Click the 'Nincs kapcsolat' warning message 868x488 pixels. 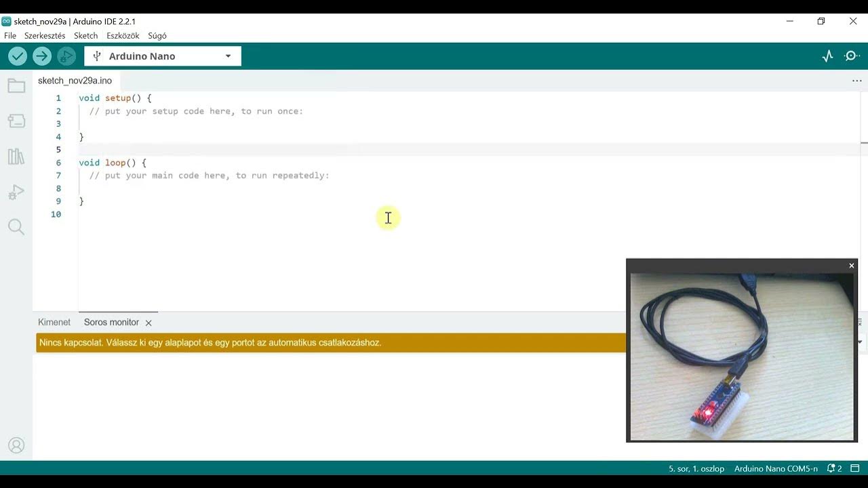pos(210,343)
